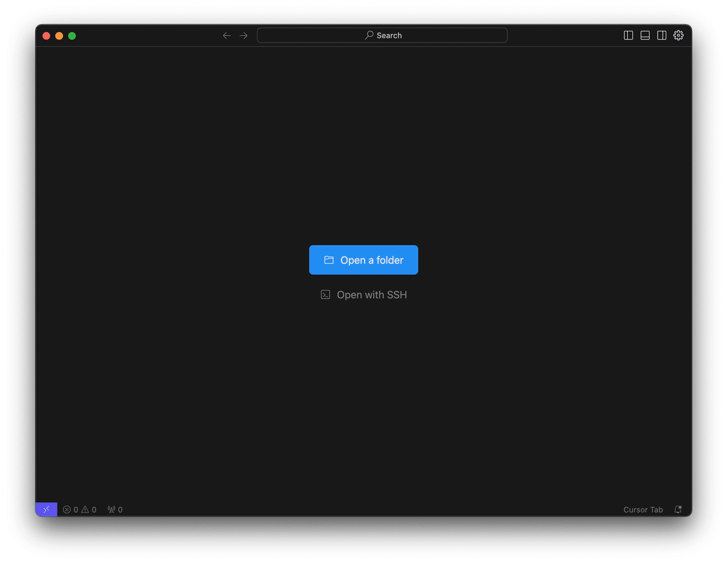Minimize window with yellow button
This screenshot has height=564, width=728.
[59, 36]
